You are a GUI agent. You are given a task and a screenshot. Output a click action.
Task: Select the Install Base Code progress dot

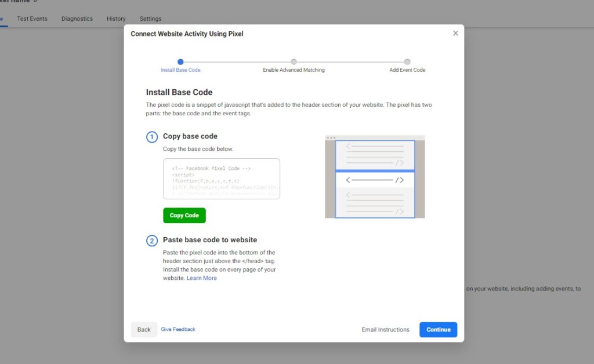(180, 61)
